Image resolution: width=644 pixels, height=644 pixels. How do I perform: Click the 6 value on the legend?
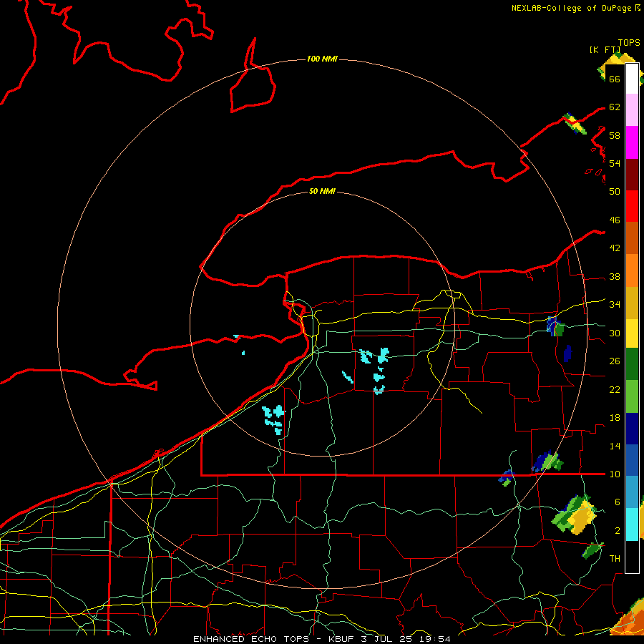pyautogui.click(x=617, y=502)
